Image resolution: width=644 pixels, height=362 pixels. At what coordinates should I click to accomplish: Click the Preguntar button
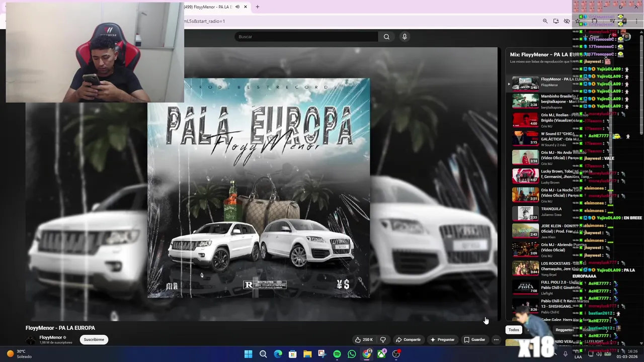click(442, 340)
